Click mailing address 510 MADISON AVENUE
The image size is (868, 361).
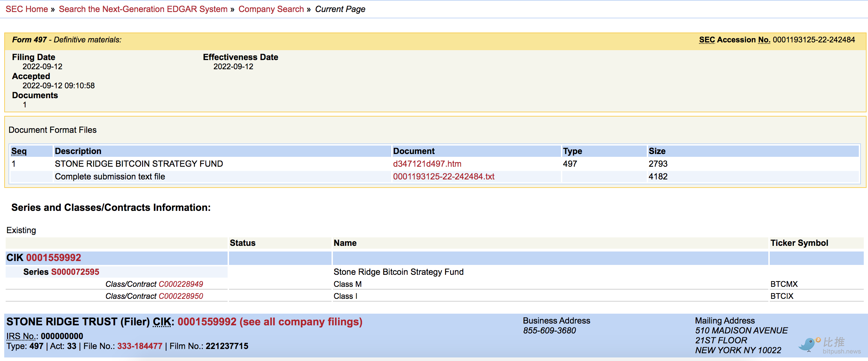tap(741, 331)
